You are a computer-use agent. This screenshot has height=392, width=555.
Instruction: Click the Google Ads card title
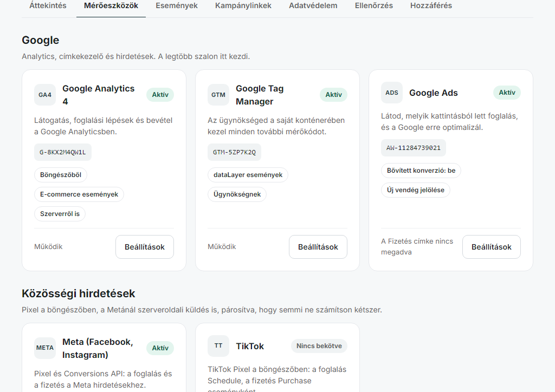click(x=433, y=93)
